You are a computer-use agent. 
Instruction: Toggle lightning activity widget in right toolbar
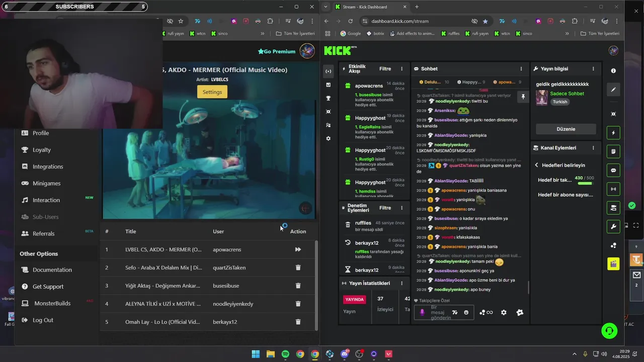pyautogui.click(x=613, y=133)
